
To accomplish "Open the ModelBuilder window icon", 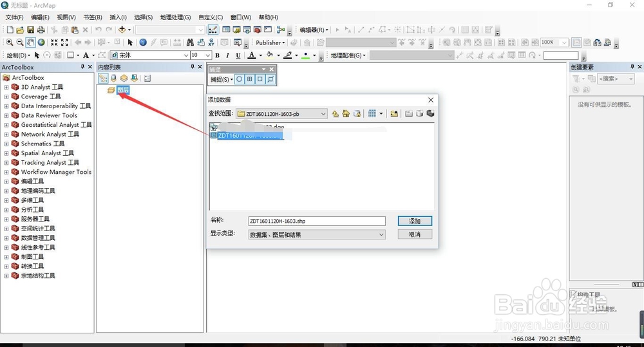I will pyautogui.click(x=281, y=30).
